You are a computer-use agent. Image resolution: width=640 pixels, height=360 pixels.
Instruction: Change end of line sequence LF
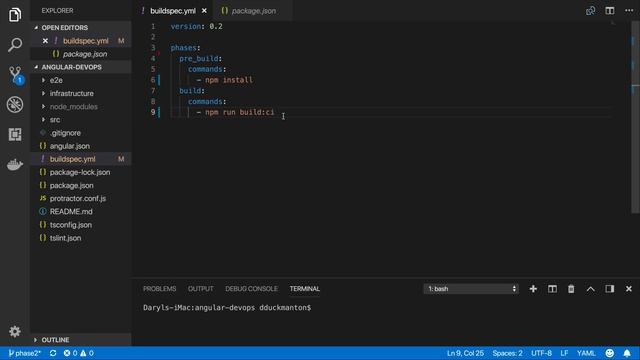[564, 353]
